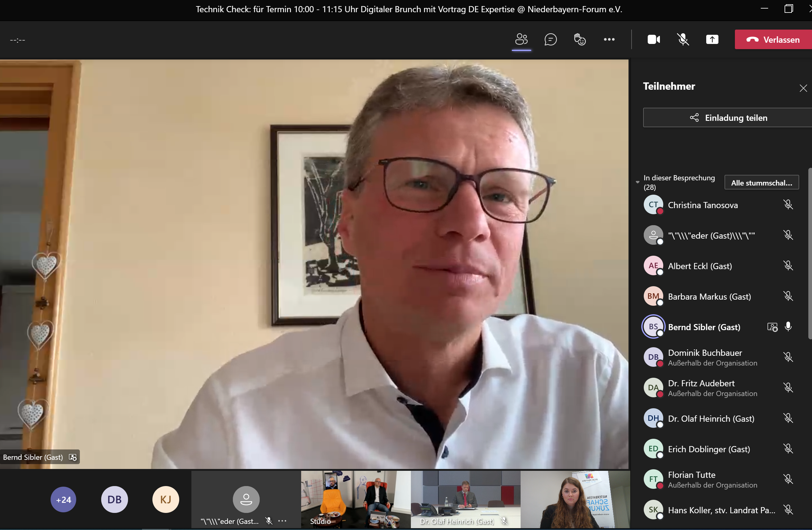Click the share screen icon
Screen dimensions: 812x530
pos(712,40)
